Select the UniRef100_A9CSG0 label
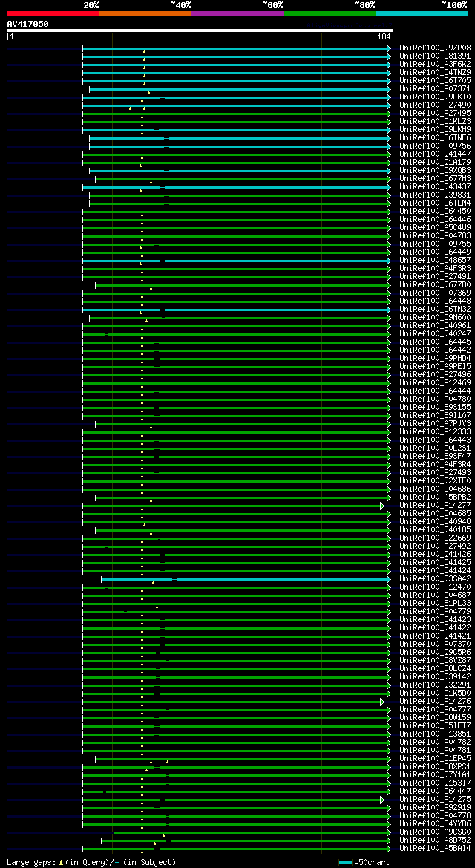The height and width of the screenshot is (868, 475). (x=435, y=832)
